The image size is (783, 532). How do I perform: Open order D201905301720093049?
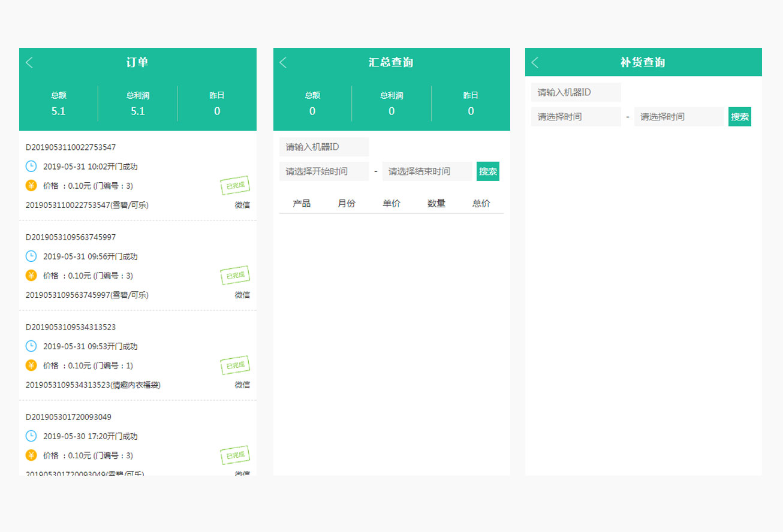(x=138, y=439)
